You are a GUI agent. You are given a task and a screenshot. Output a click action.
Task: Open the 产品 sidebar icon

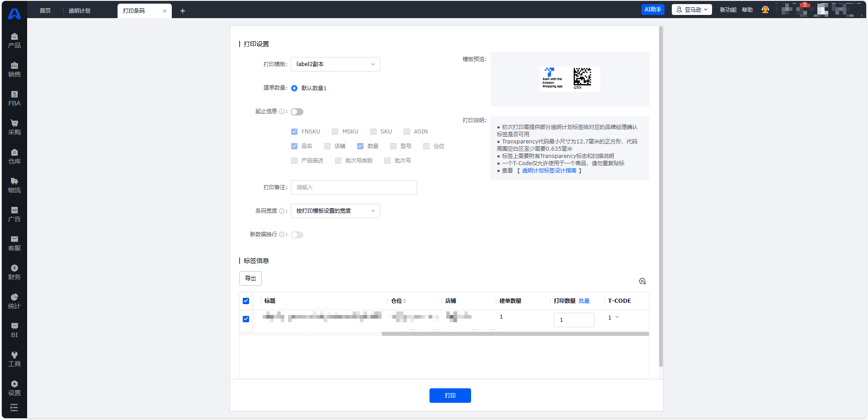pyautogui.click(x=14, y=40)
